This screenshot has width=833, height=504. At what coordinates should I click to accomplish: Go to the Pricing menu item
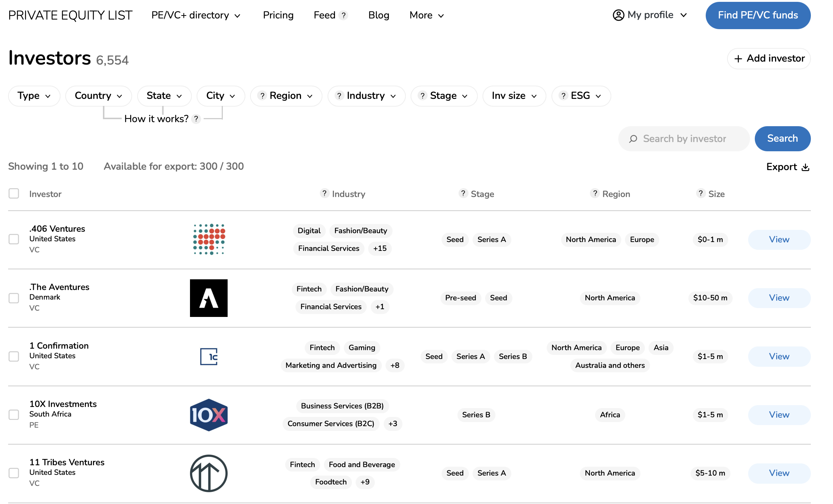(278, 15)
